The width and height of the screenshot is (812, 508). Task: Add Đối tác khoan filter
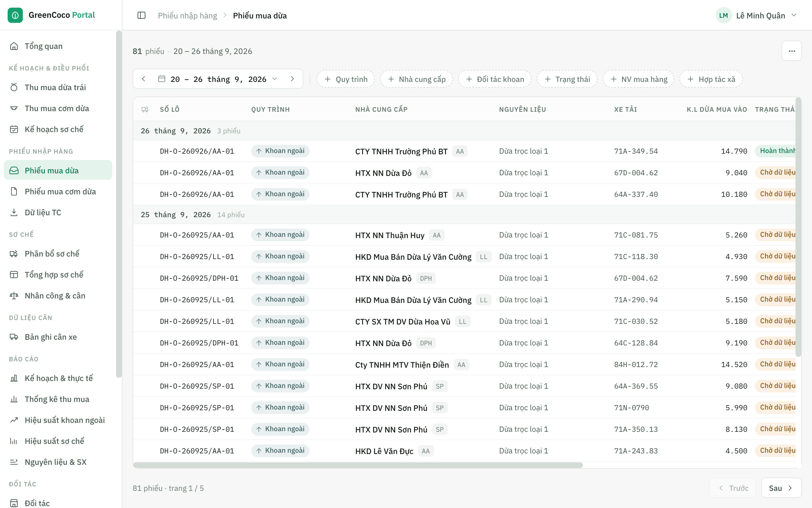[x=495, y=79]
